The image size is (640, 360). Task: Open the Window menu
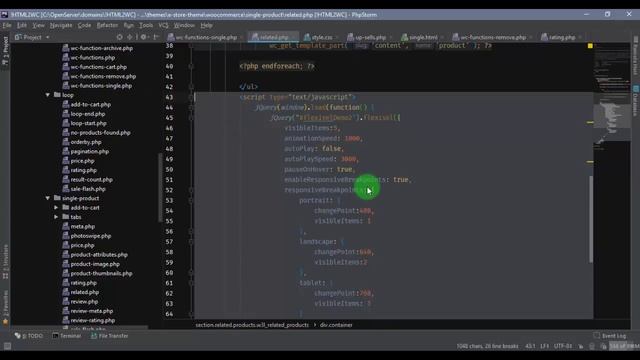point(184,25)
